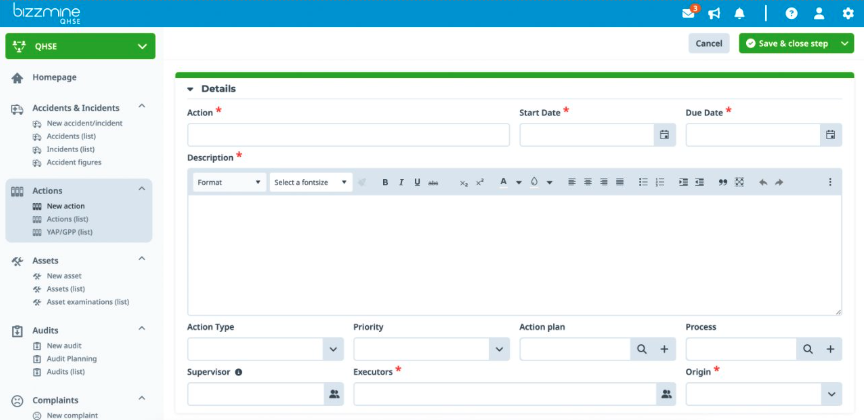Open Actions (list)

pyautogui.click(x=67, y=219)
